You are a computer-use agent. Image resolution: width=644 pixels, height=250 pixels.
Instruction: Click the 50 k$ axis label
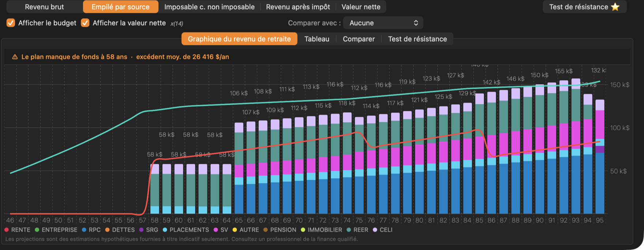coord(618,171)
